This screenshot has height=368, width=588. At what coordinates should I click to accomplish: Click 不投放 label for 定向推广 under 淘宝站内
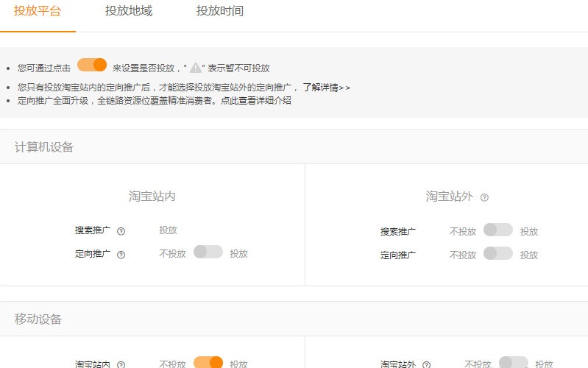click(x=172, y=254)
